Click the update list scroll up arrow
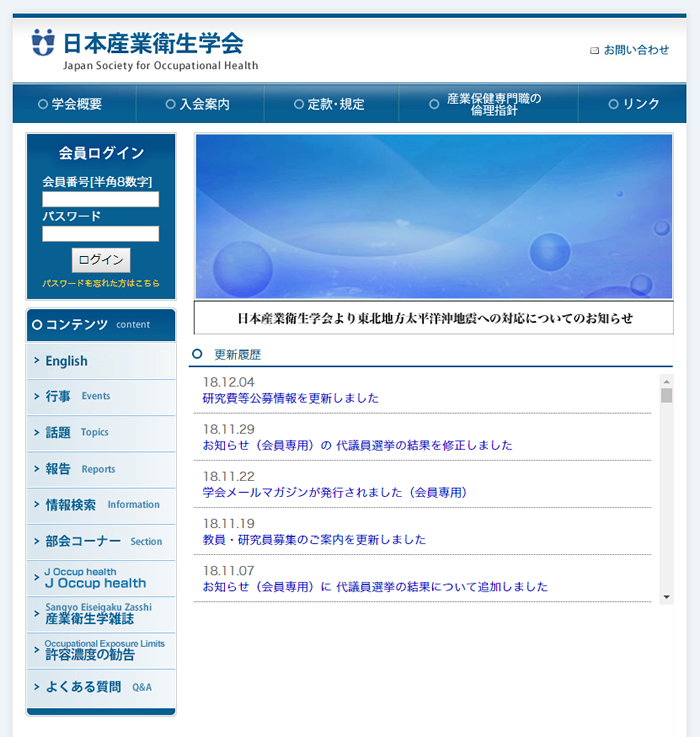The image size is (700, 737). [x=666, y=381]
